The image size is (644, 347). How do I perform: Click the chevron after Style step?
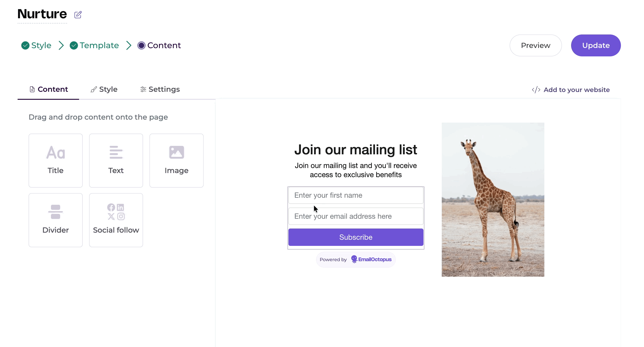[61, 45]
